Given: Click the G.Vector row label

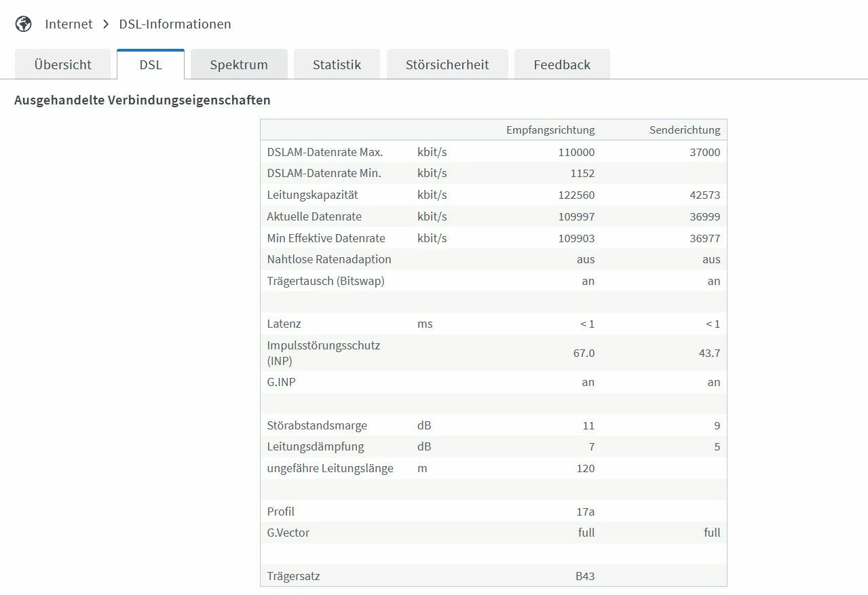Looking at the screenshot, I should coord(288,533).
